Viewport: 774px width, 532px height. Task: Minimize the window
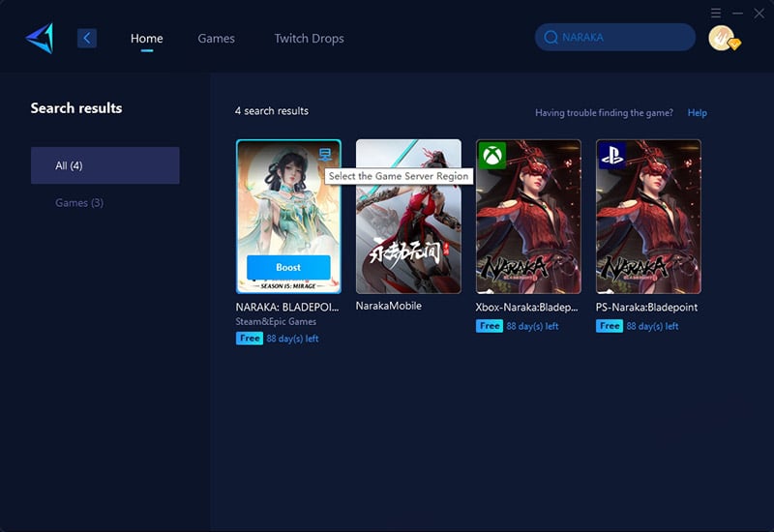[x=738, y=14]
